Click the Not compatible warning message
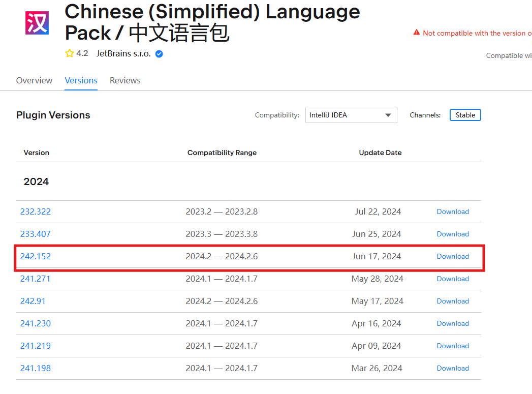The width and height of the screenshot is (532, 394). [x=477, y=33]
